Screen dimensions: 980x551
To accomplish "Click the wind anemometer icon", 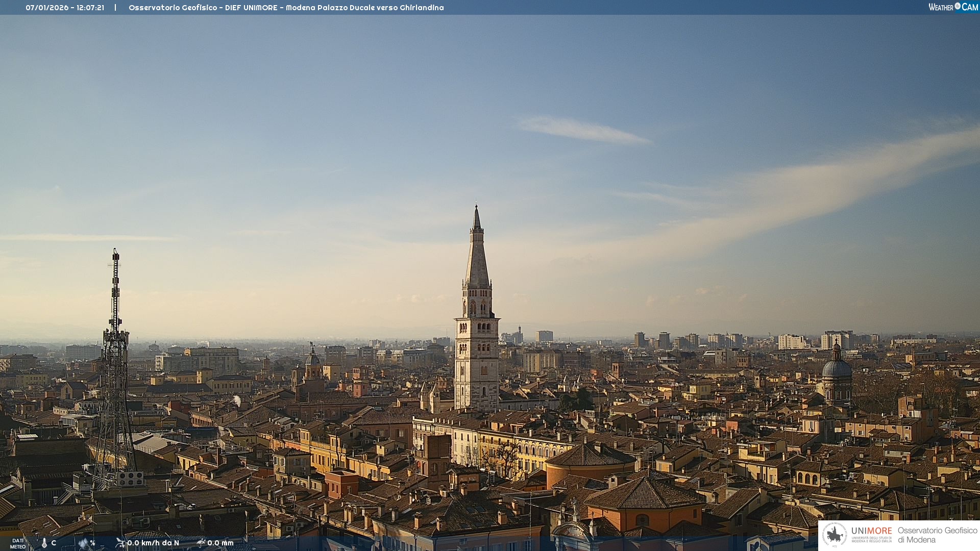I will coord(120,543).
